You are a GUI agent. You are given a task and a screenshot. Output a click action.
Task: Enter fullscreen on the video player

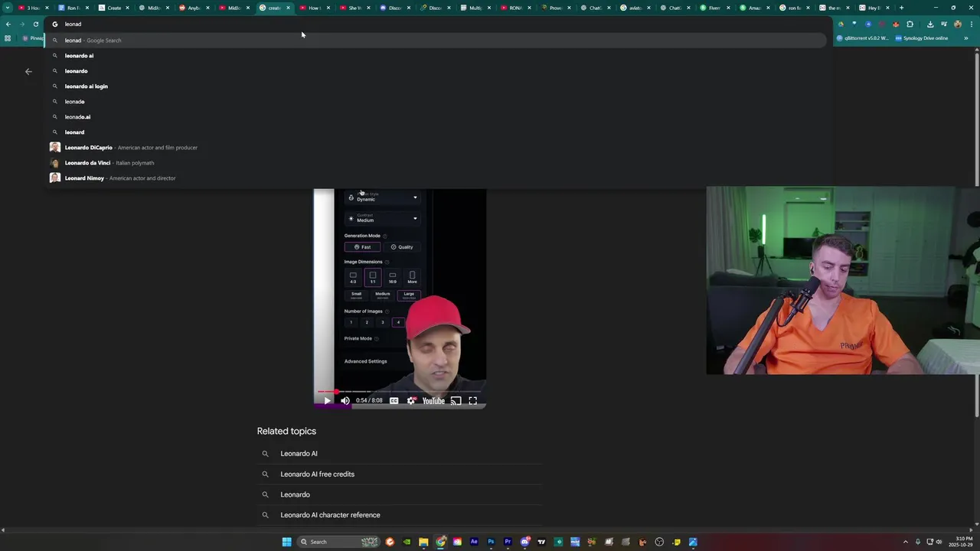[x=472, y=400]
